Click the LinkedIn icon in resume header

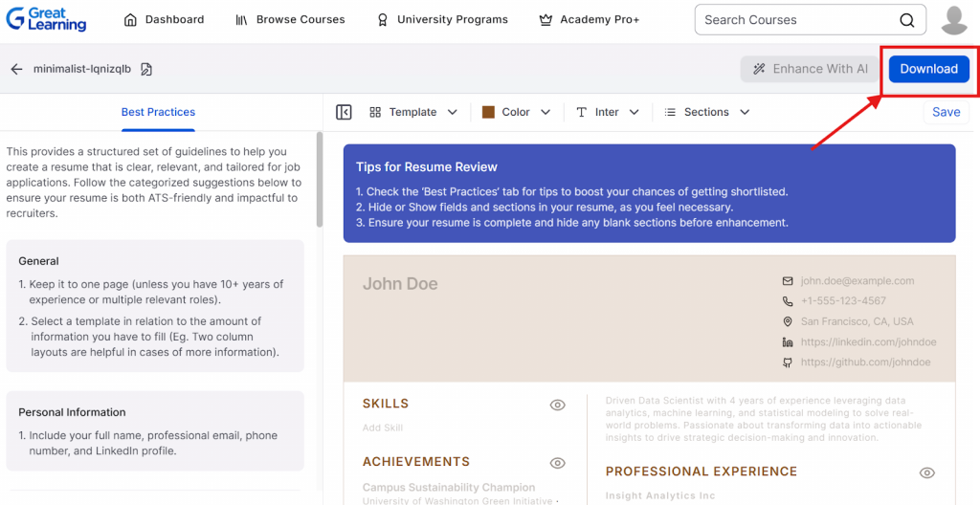click(x=788, y=342)
